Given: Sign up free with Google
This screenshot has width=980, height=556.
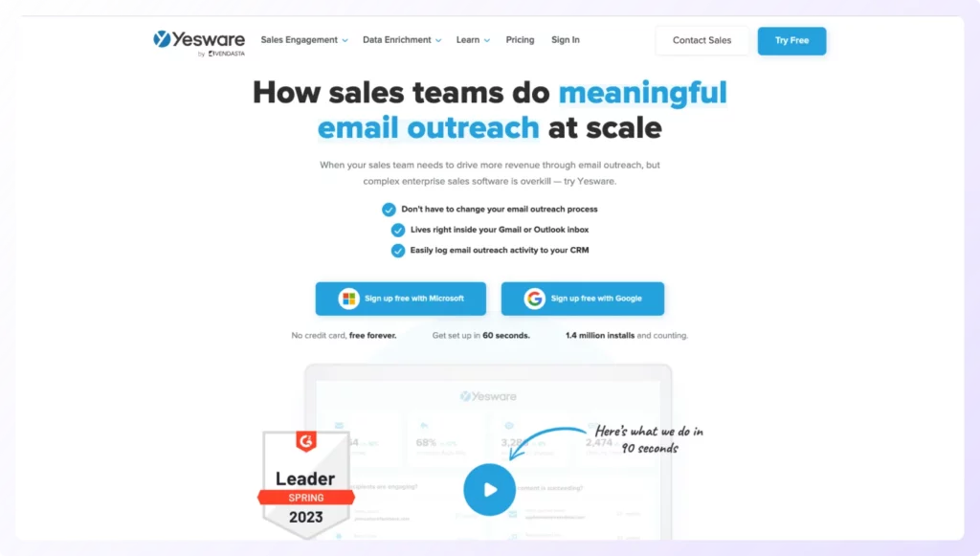Looking at the screenshot, I should click(x=583, y=299).
